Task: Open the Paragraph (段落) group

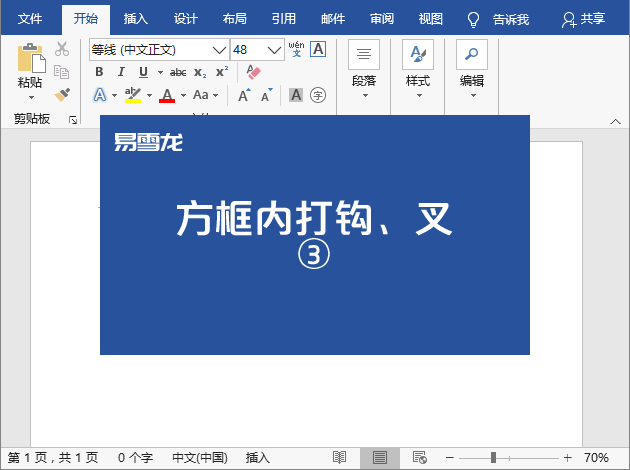Action: tap(364, 69)
